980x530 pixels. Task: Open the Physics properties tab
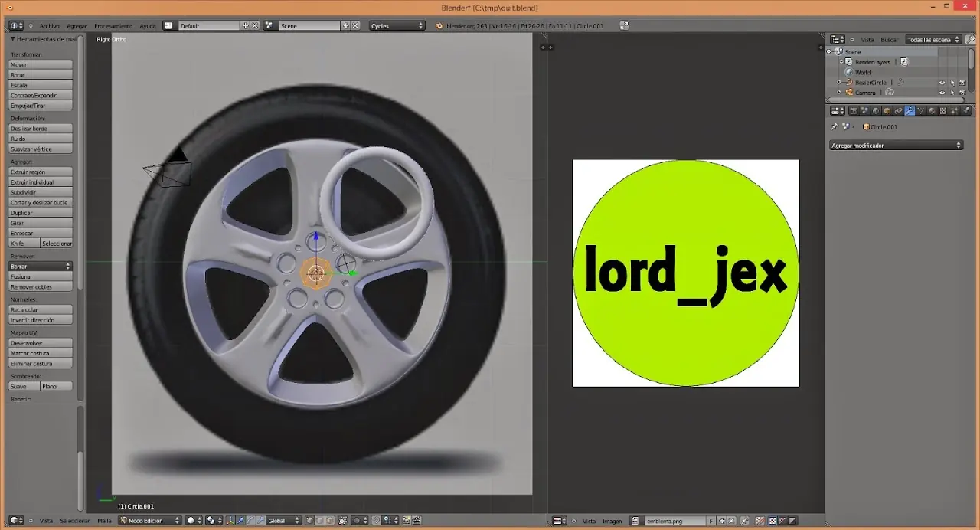(965, 110)
